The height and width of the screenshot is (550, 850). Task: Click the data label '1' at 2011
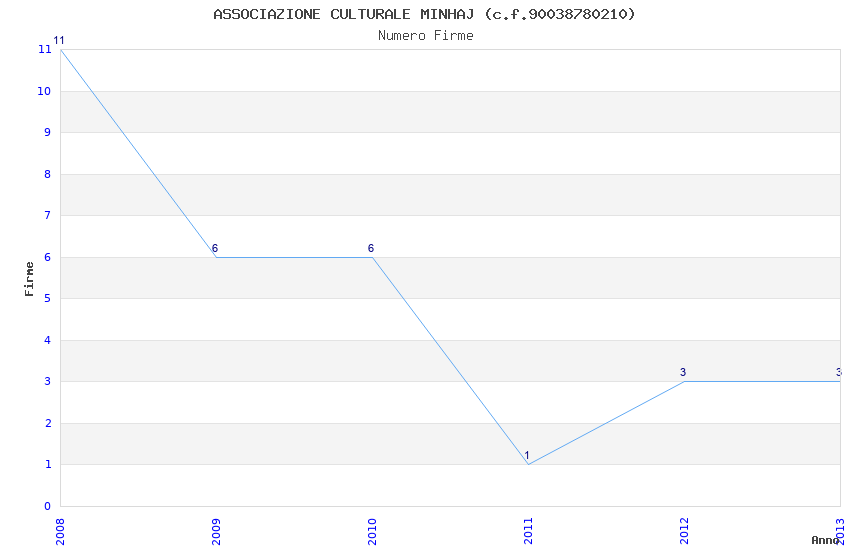pos(527,456)
